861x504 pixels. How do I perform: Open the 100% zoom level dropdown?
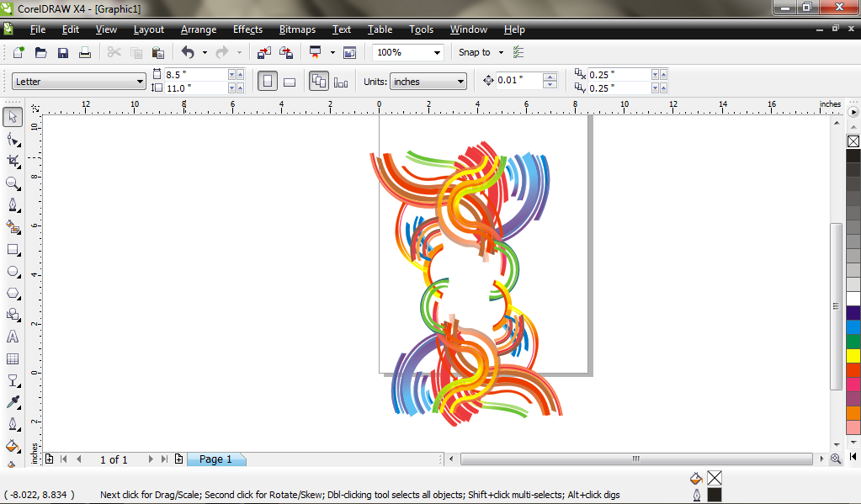pos(437,53)
